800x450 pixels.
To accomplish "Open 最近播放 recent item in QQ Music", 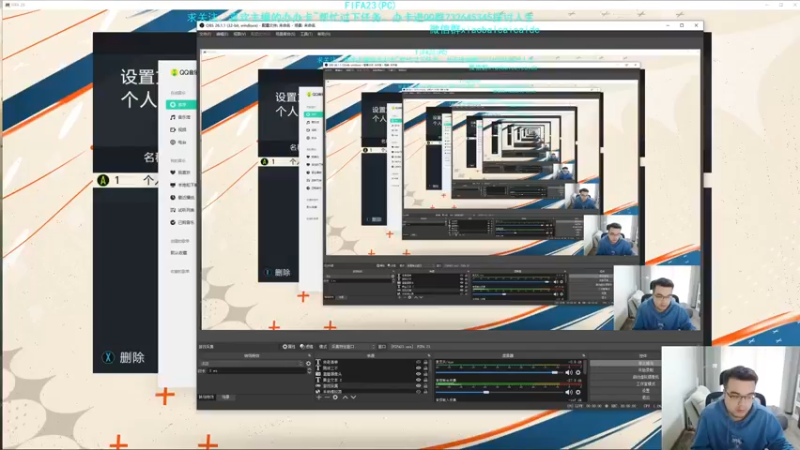I will coord(182,197).
